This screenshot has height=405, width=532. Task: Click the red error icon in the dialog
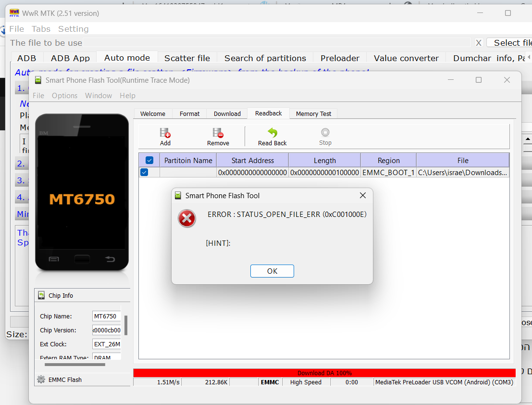coord(186,218)
